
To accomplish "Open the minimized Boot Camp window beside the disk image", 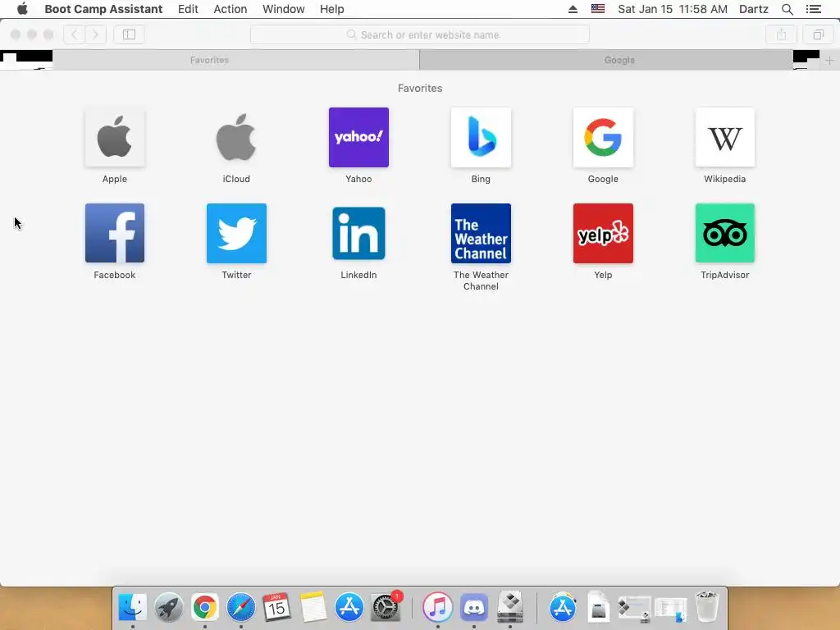I will (634, 609).
